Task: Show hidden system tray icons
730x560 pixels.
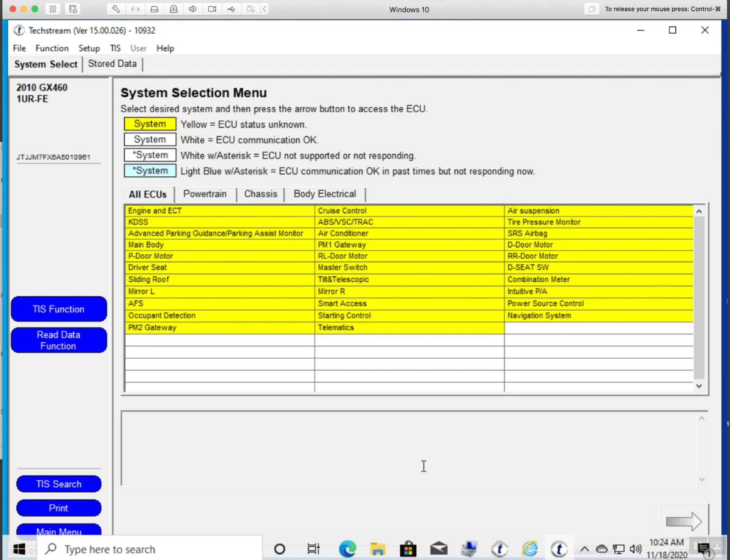Action: 585,549
